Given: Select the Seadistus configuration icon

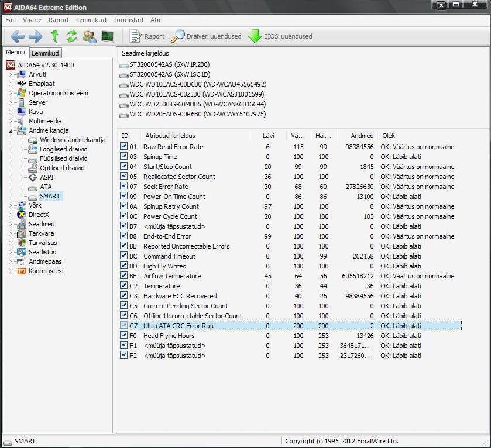Looking at the screenshot, I should 21,252.
